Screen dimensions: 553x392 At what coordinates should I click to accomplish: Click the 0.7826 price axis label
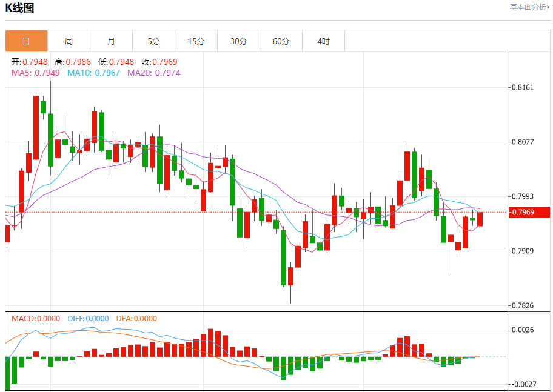[523, 305]
